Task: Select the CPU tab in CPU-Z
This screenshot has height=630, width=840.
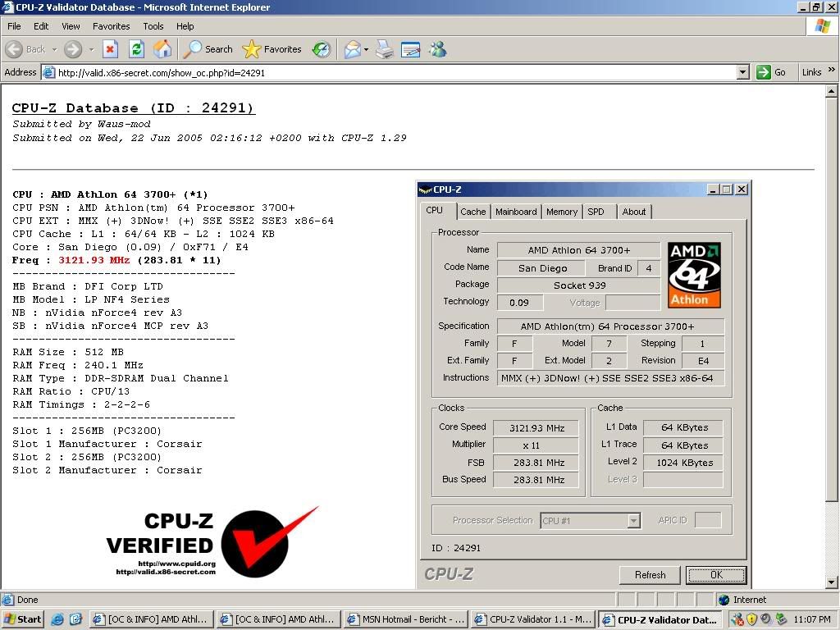Action: tap(435, 210)
